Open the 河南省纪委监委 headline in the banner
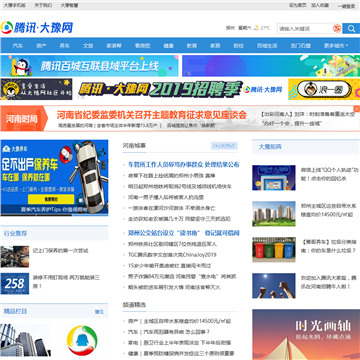This screenshot has width=360, height=360. point(152,115)
